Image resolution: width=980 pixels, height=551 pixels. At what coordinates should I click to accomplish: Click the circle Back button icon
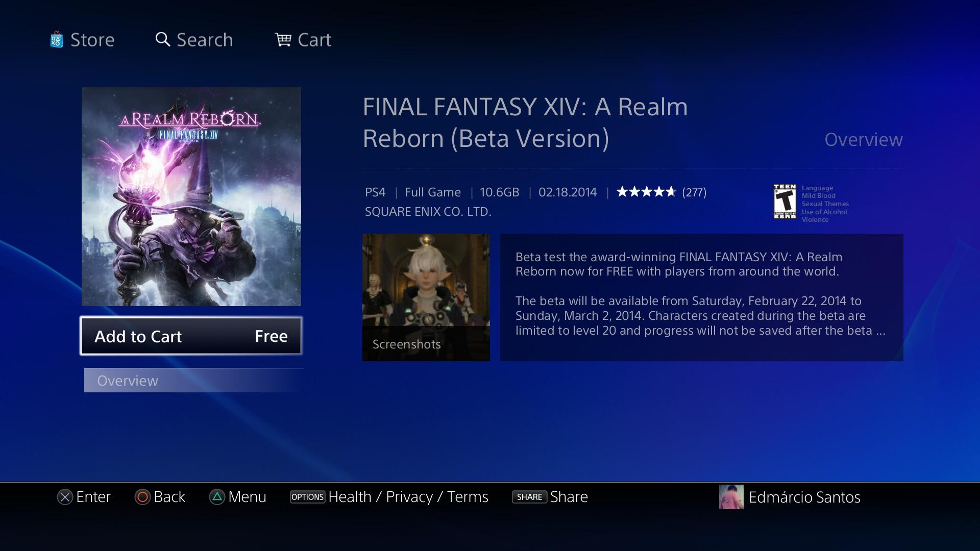[142, 497]
